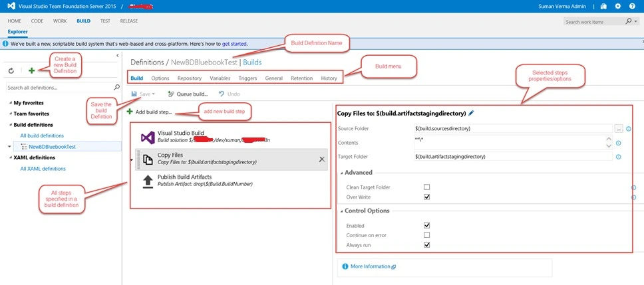644x285 pixels.
Task: Show info for Target Folder
Action: [618, 157]
